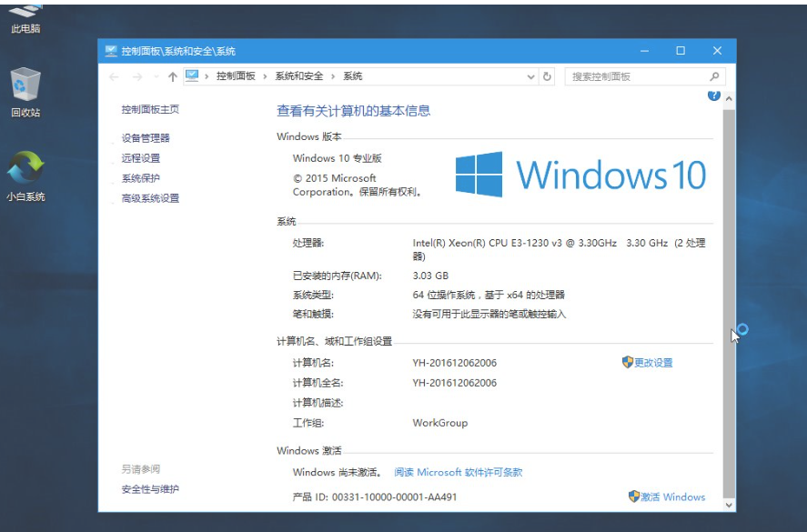Open 设备管理器 from the sidebar
807x532 pixels.
(146, 138)
